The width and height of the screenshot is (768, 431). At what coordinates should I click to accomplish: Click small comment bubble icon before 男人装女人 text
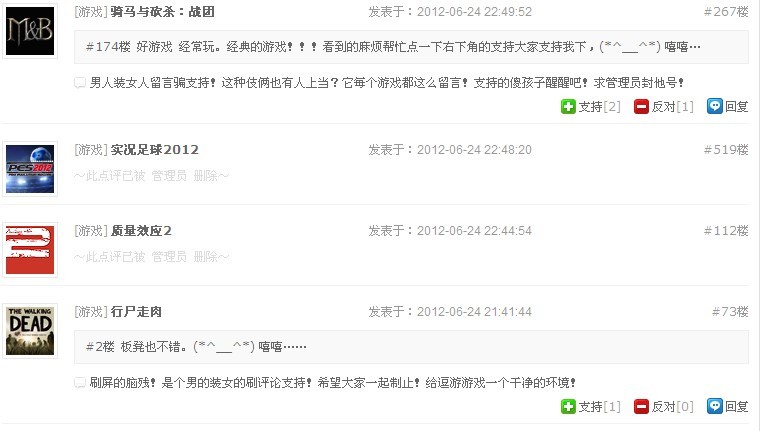(80, 83)
